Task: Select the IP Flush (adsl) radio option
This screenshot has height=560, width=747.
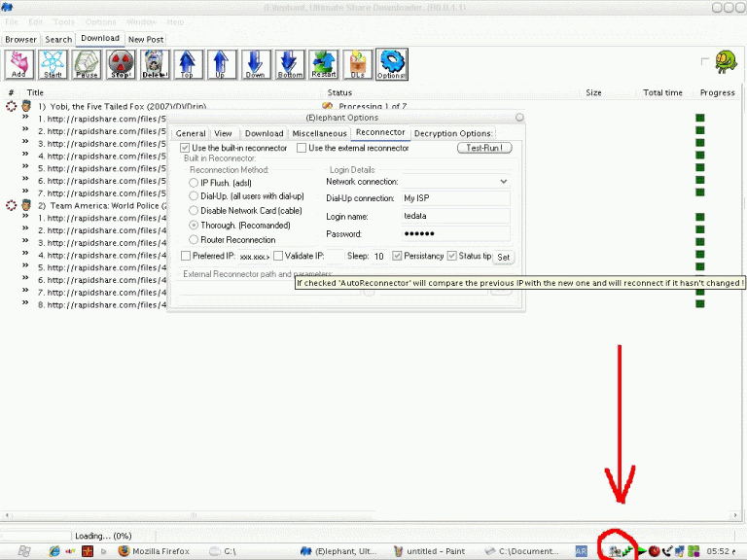Action: 194,182
